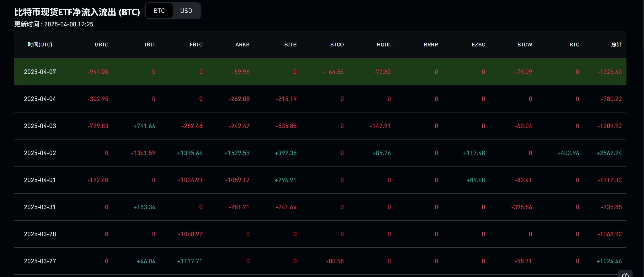Image resolution: width=644 pixels, height=277 pixels.
Task: Click the BTCO column header
Action: tap(337, 45)
